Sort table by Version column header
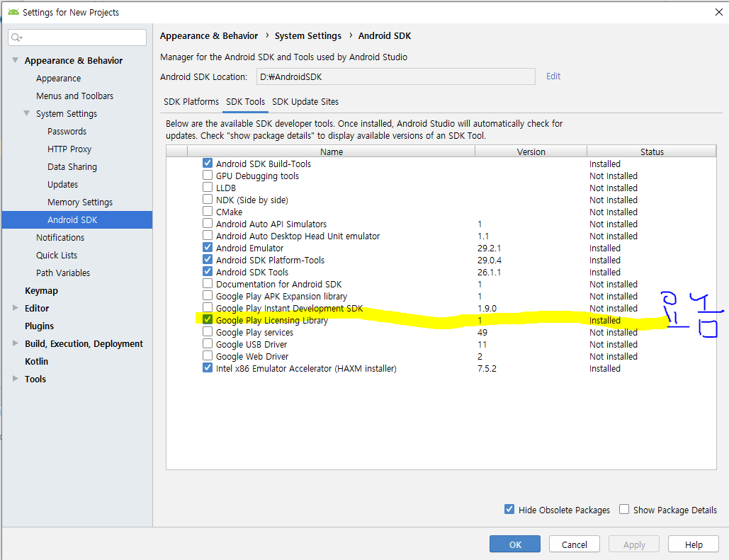Image resolution: width=729 pixels, height=560 pixels. tap(531, 152)
